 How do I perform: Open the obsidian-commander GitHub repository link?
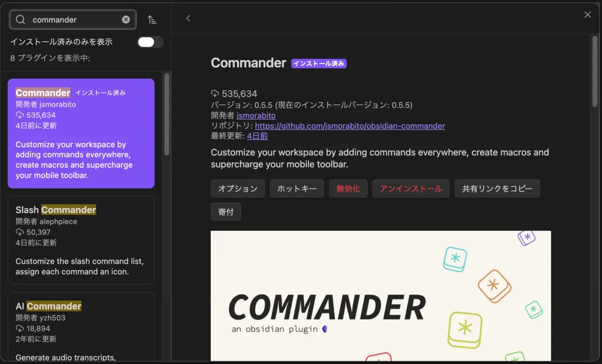pyautogui.click(x=350, y=126)
